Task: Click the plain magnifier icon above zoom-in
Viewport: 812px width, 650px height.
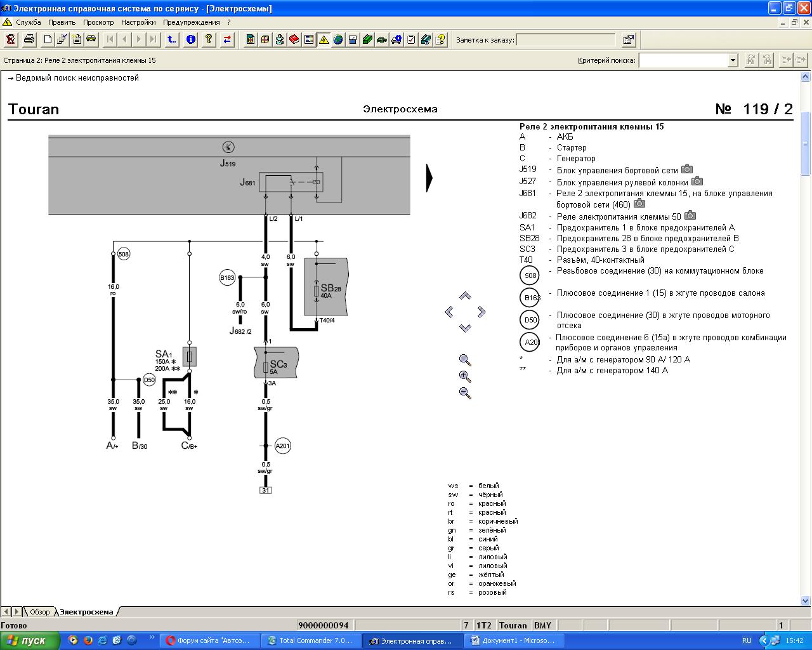Action: [x=465, y=360]
